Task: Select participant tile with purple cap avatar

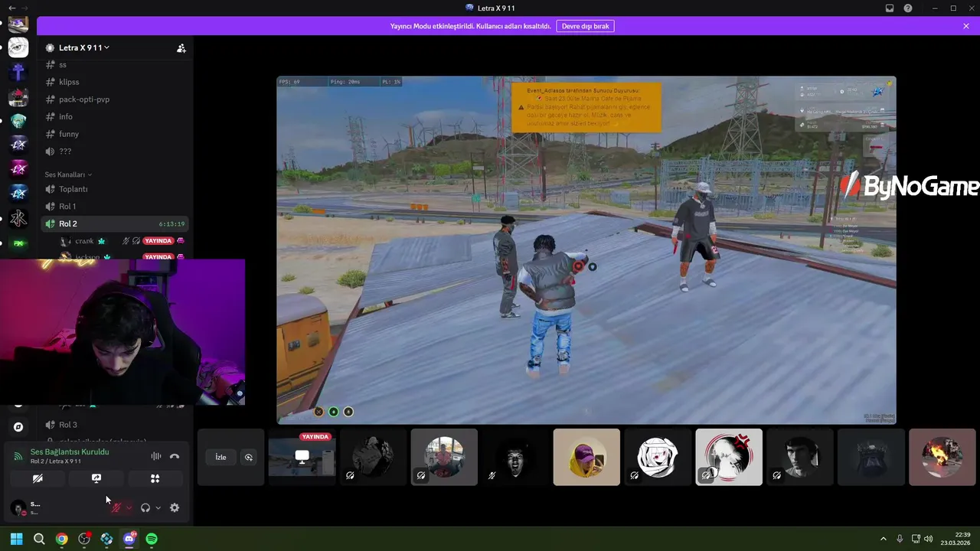Action: point(586,457)
